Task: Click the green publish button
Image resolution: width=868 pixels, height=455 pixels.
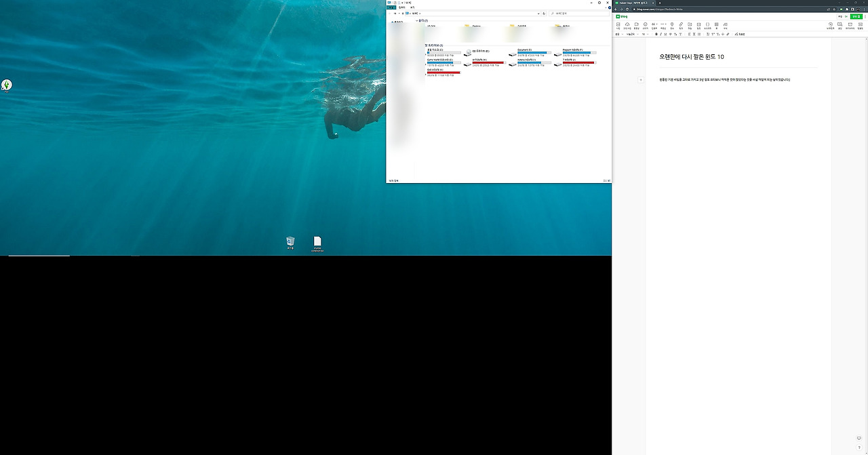Action: [856, 16]
